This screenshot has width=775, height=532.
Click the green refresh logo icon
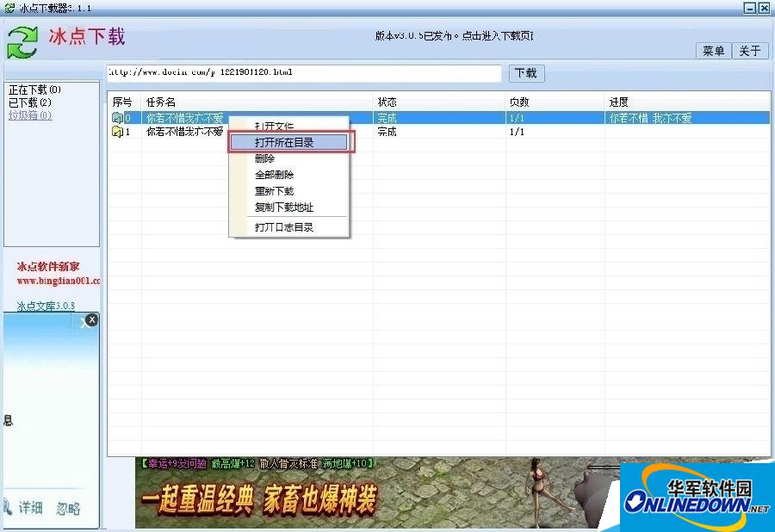pyautogui.click(x=22, y=43)
